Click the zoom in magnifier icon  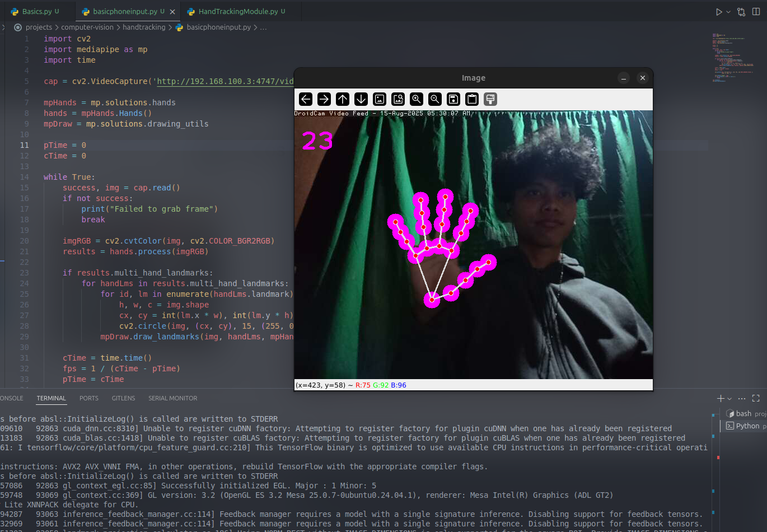417,99
